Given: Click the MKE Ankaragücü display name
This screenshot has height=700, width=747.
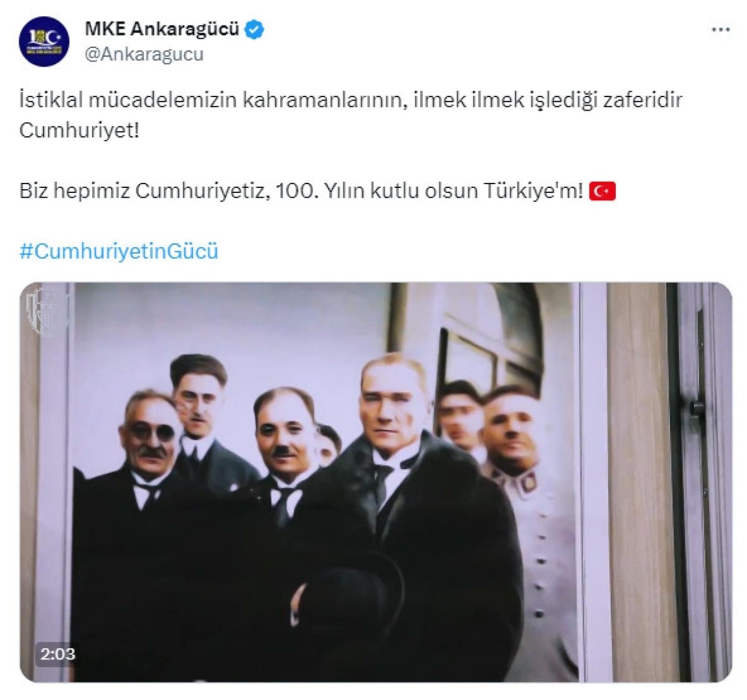Looking at the screenshot, I should click(162, 29).
